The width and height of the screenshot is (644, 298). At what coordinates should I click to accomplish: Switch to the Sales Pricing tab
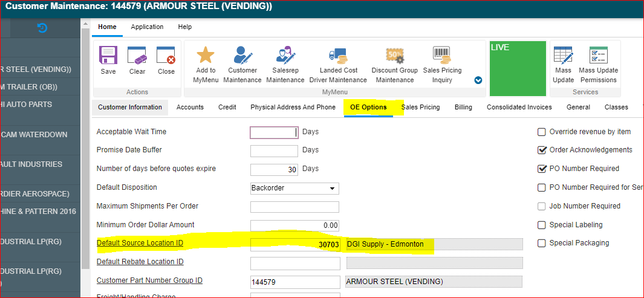coord(420,107)
